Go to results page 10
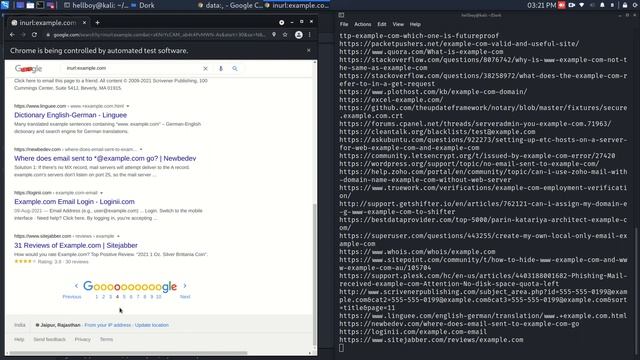 (x=158, y=297)
